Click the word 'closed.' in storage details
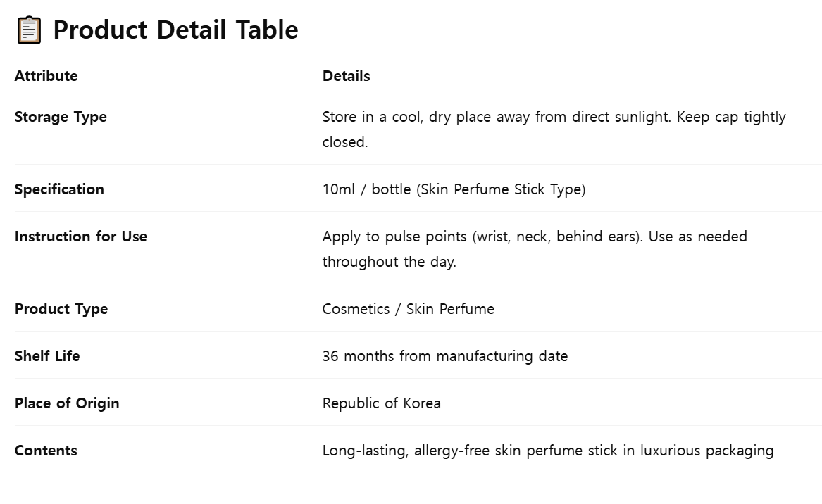The image size is (822, 504). coord(345,142)
